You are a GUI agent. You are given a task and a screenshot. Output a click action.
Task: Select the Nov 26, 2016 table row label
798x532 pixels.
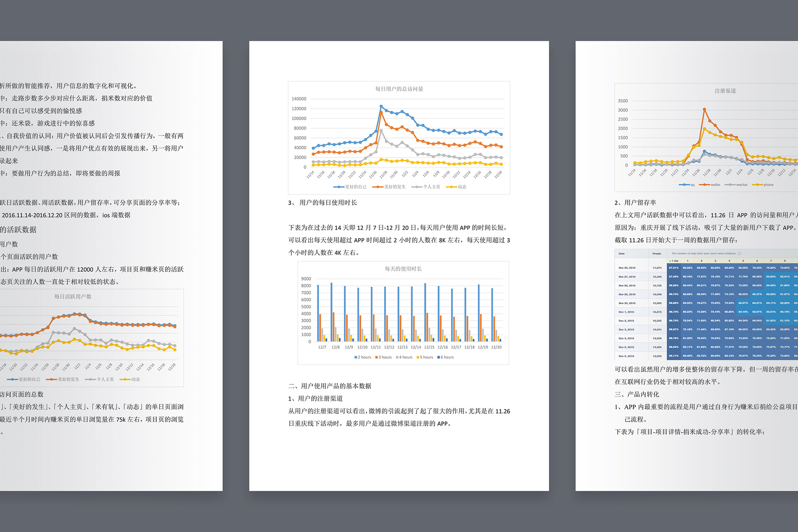pyautogui.click(x=627, y=268)
